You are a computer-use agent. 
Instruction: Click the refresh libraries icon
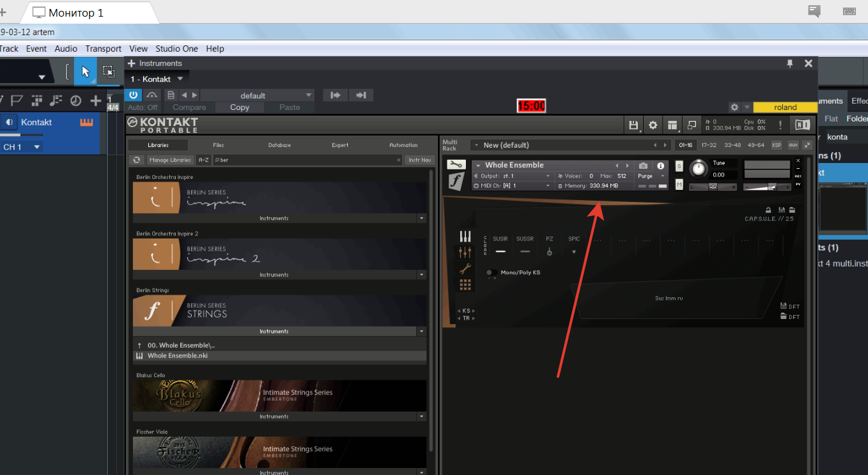[137, 160]
